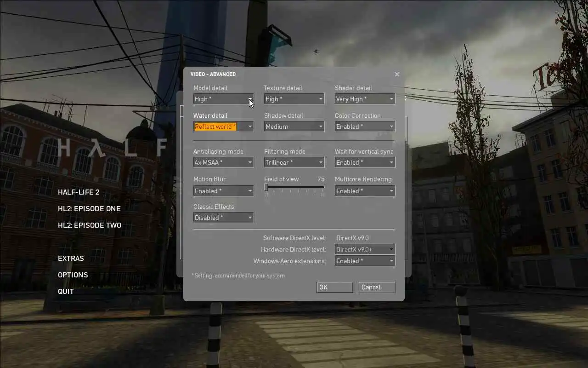The width and height of the screenshot is (588, 368).
Task: Select HALF-LIFE 2 from main menu
Action: point(79,192)
